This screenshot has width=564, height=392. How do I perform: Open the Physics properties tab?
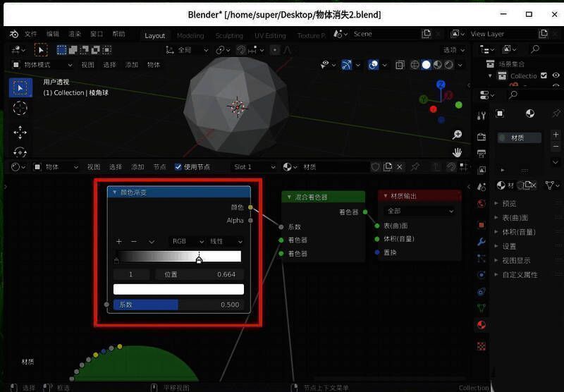[482, 275]
